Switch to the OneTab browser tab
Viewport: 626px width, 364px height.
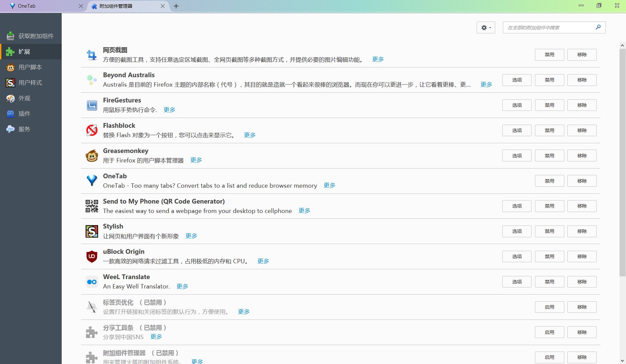point(44,6)
